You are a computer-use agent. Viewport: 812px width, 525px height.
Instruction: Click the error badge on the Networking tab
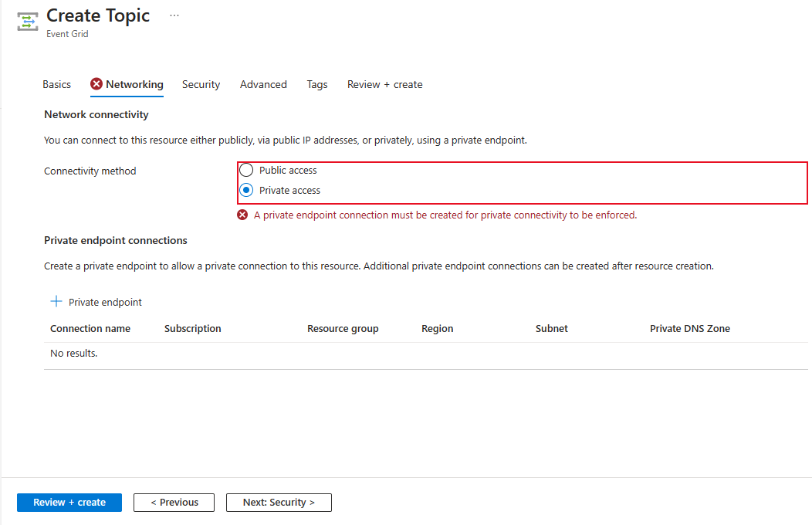point(96,84)
